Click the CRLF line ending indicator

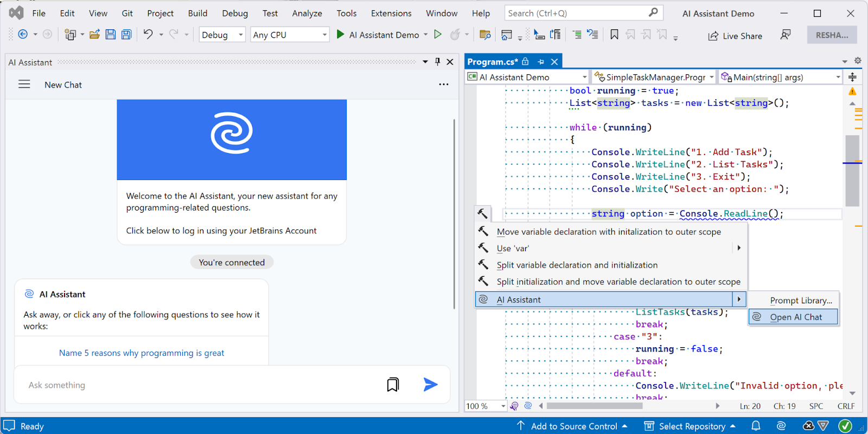click(x=846, y=406)
